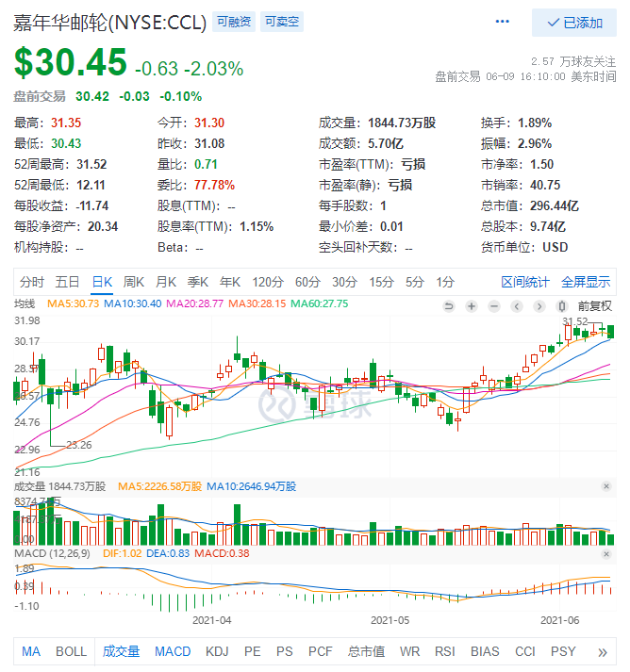Toggle the 总市值 indicator

pyautogui.click(x=366, y=651)
